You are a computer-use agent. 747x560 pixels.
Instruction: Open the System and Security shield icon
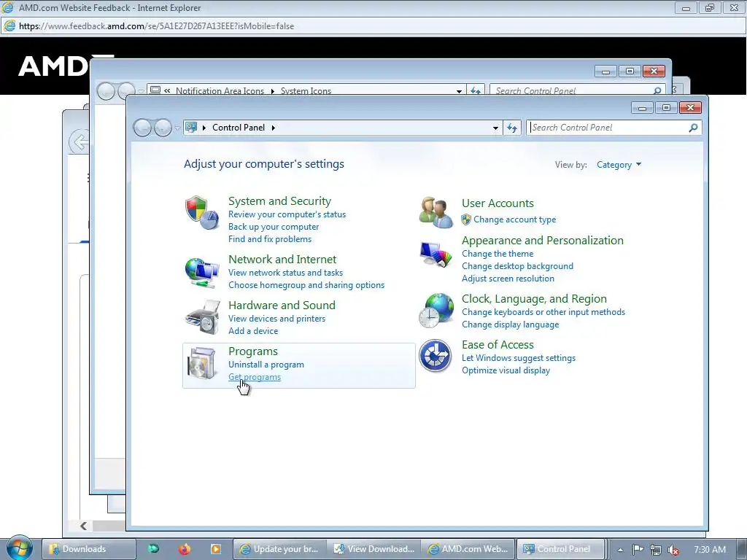[202, 212]
